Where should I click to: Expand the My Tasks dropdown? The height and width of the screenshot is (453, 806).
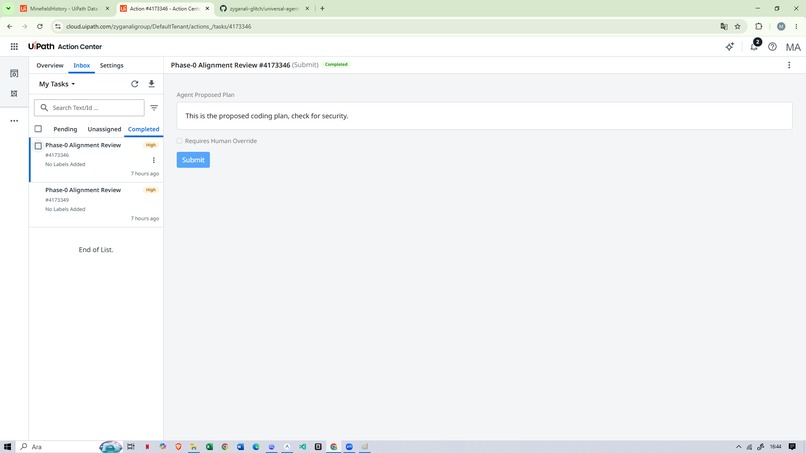[x=57, y=84]
